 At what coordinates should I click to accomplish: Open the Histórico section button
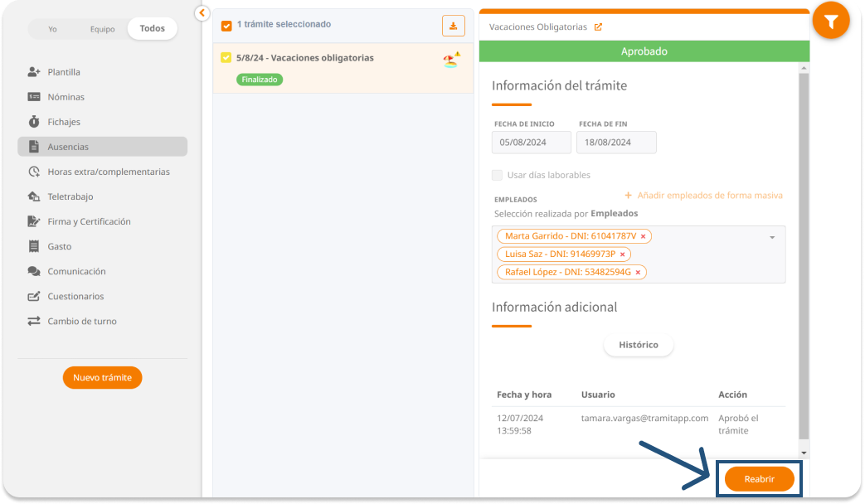coord(638,345)
